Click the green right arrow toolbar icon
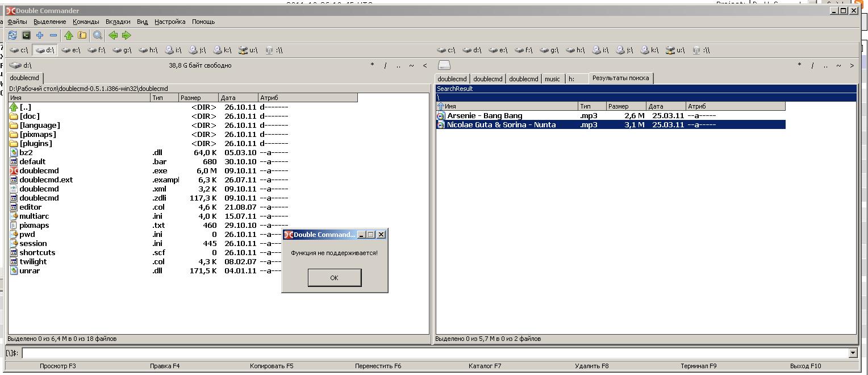 (x=126, y=35)
